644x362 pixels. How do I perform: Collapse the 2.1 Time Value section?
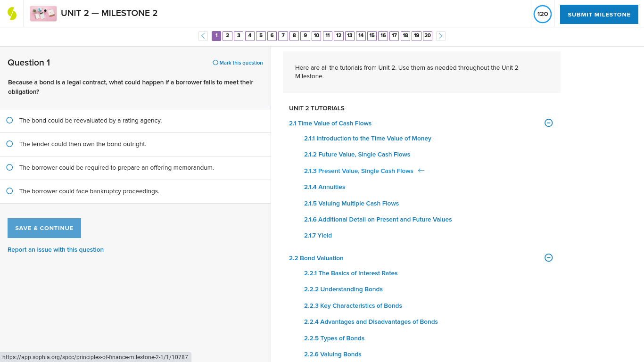click(548, 123)
